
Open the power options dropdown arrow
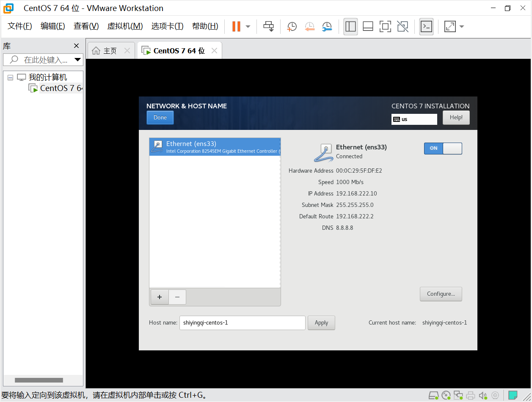point(248,26)
